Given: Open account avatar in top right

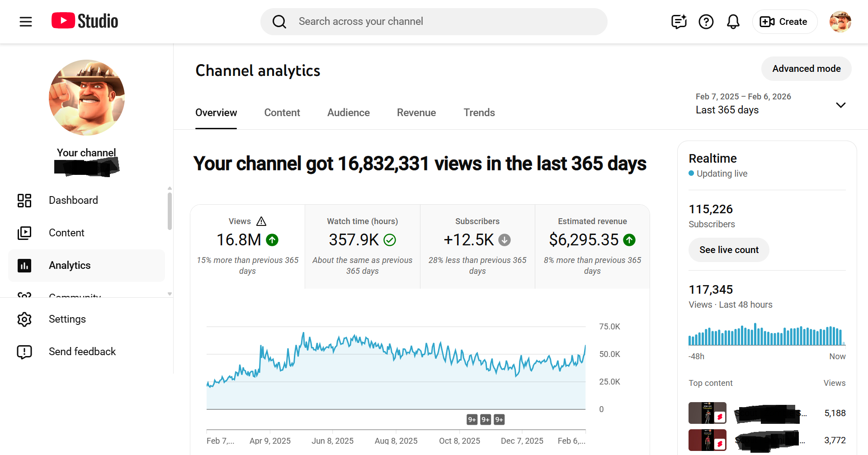Looking at the screenshot, I should pos(840,22).
